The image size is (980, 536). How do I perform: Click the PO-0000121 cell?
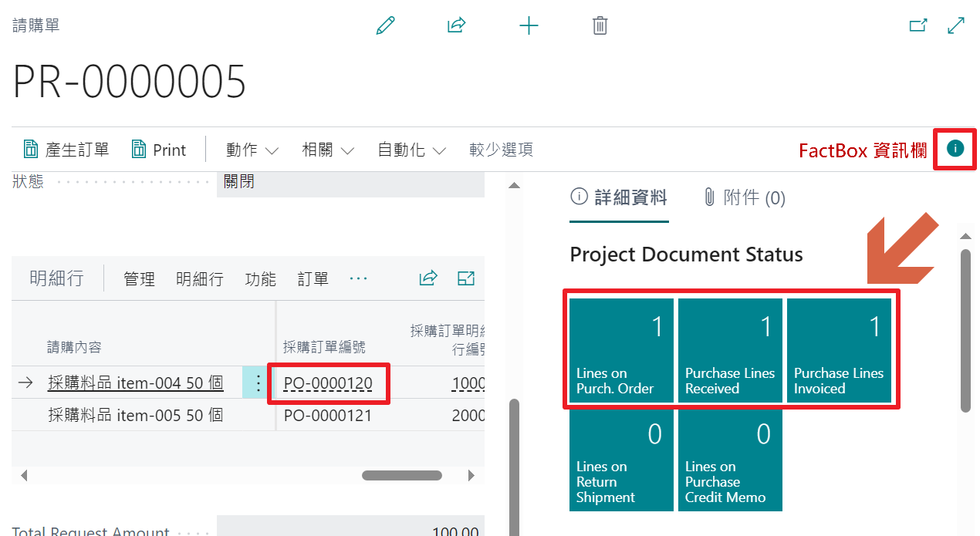(x=328, y=416)
